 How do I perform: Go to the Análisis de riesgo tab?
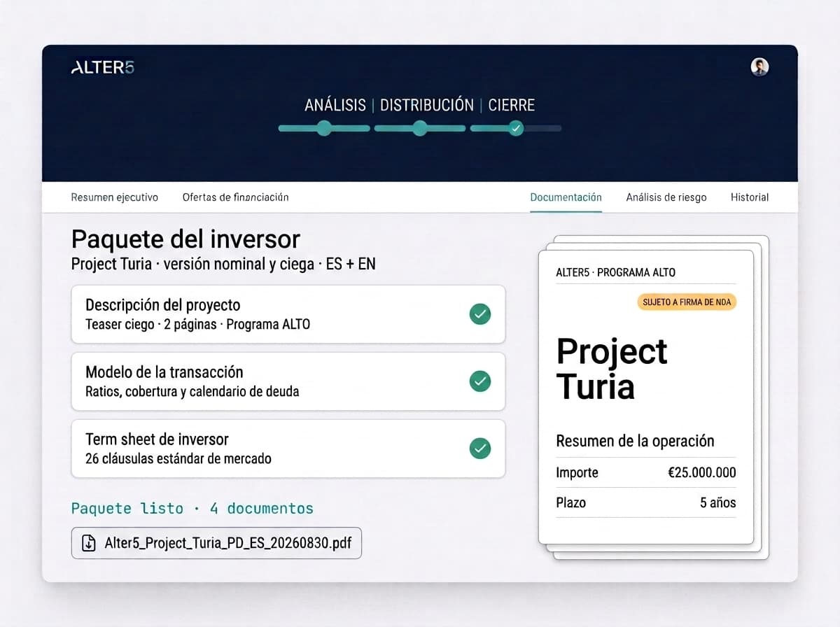tap(666, 197)
